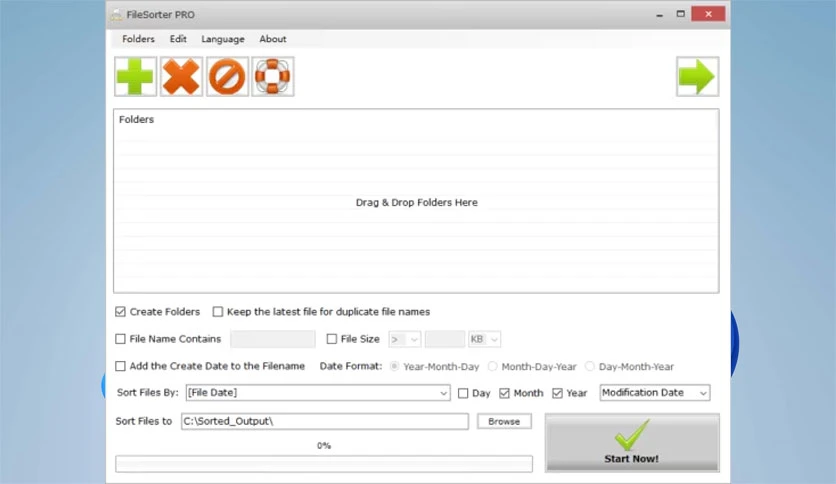Screen dimensions: 836x484
Task: Click the Sort Files to path field
Action: click(x=325, y=421)
